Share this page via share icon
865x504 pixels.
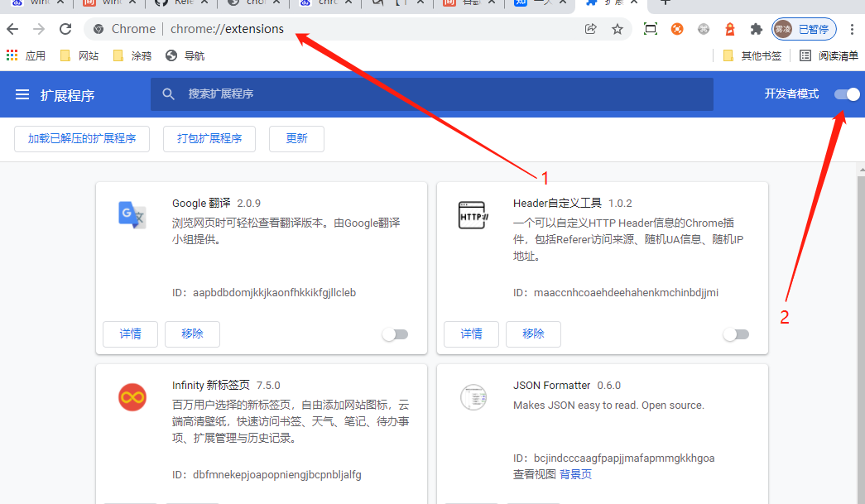(x=590, y=29)
